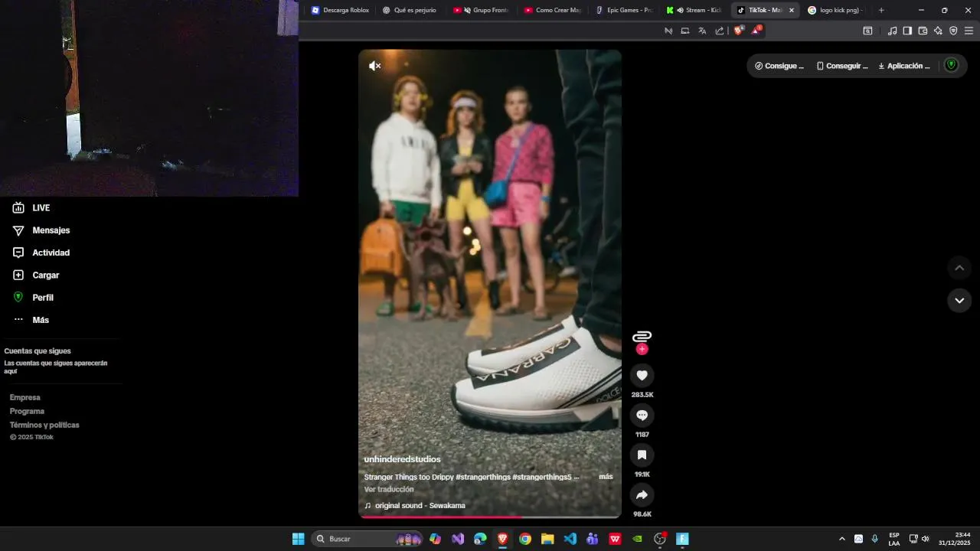Go to the next video
Image resolution: width=980 pixels, height=551 pixels.
click(959, 300)
